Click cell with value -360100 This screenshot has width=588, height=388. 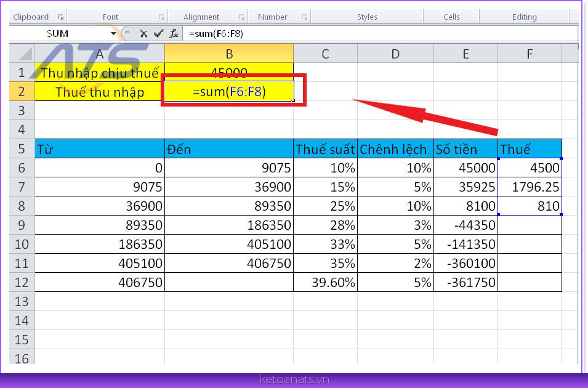465,264
